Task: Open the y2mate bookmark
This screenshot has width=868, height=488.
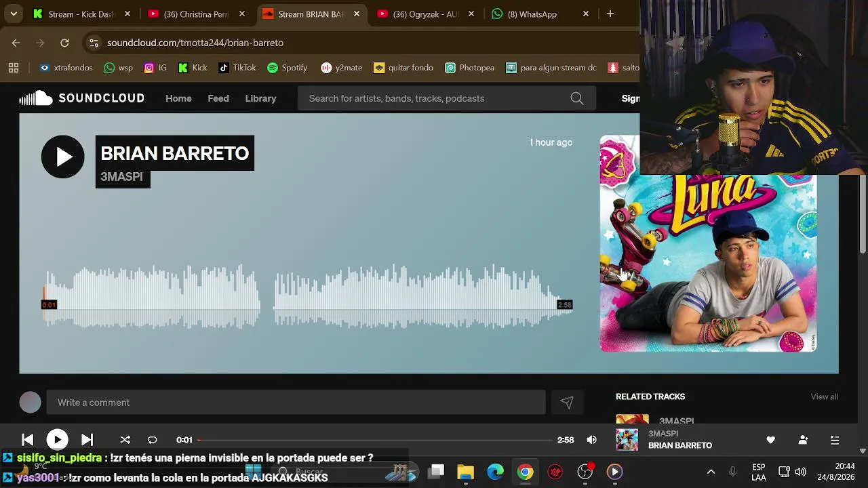Action: click(342, 68)
